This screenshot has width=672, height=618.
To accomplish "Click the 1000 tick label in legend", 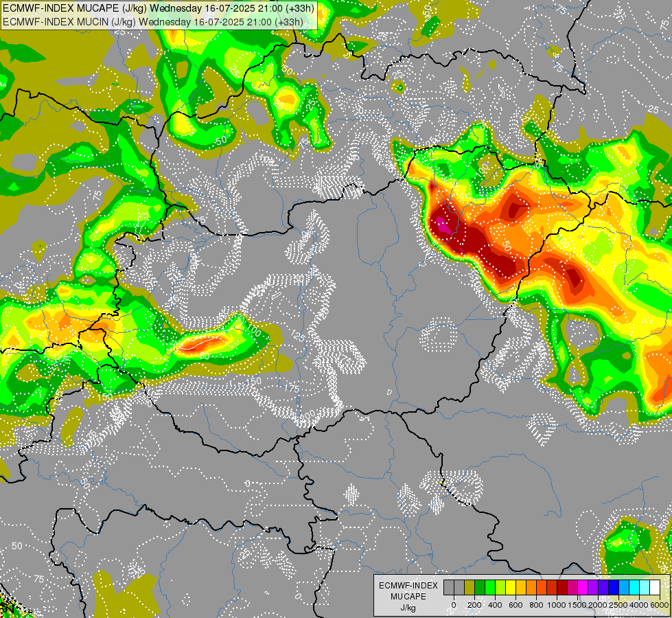I will tap(557, 605).
